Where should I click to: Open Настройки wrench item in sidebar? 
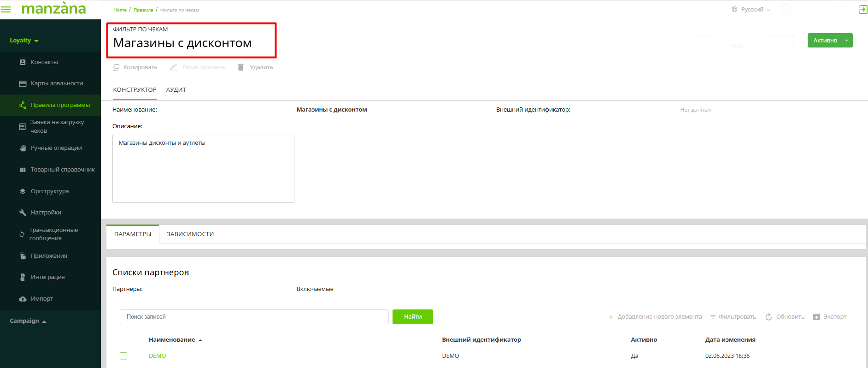click(x=46, y=213)
